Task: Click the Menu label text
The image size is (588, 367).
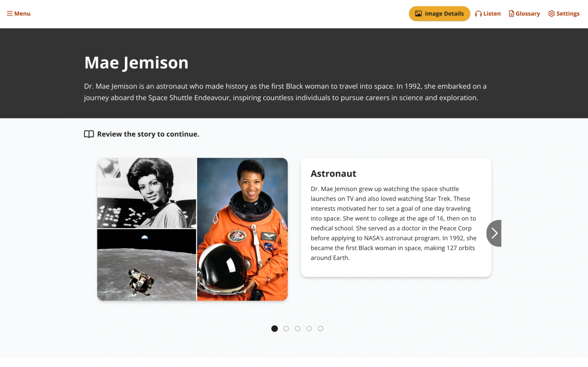Action: (22, 14)
